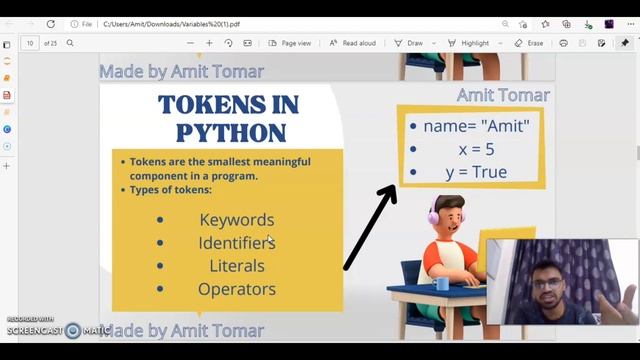The width and height of the screenshot is (640, 360).
Task: Select the Erase tool
Action: click(x=529, y=43)
